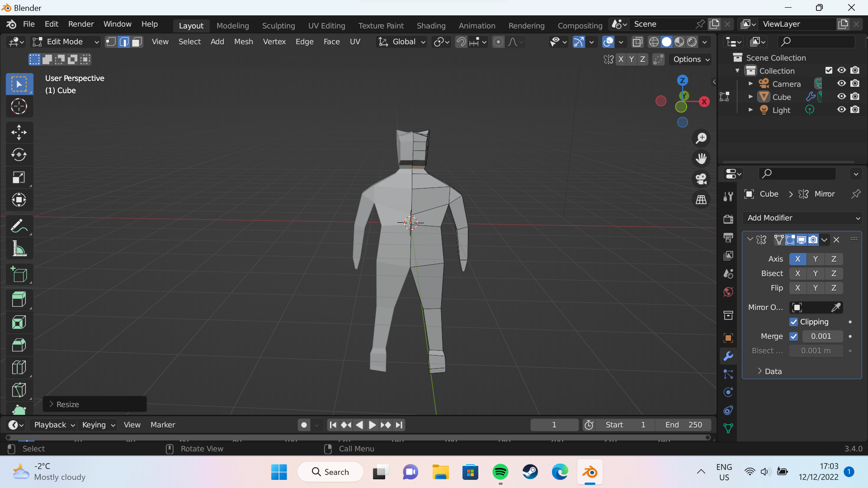Switch to the Sculpting workspace tab
Screen dimensions: 868x488
[278, 26]
